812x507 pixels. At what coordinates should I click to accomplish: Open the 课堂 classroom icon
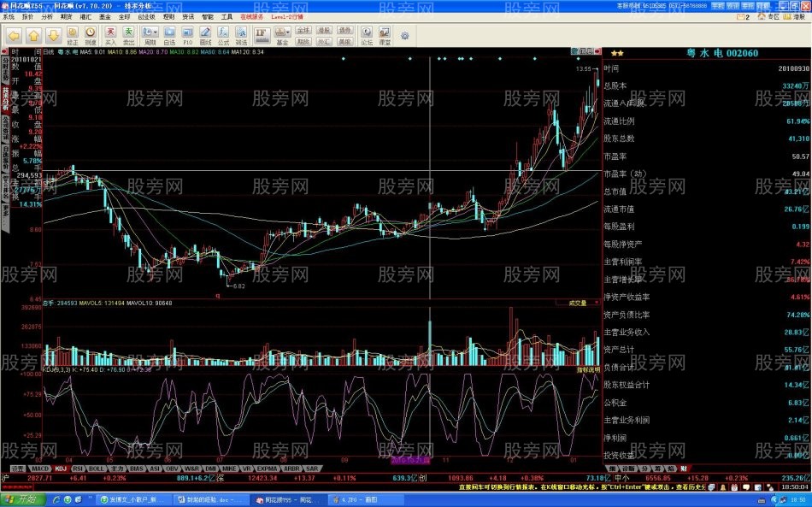point(385,36)
